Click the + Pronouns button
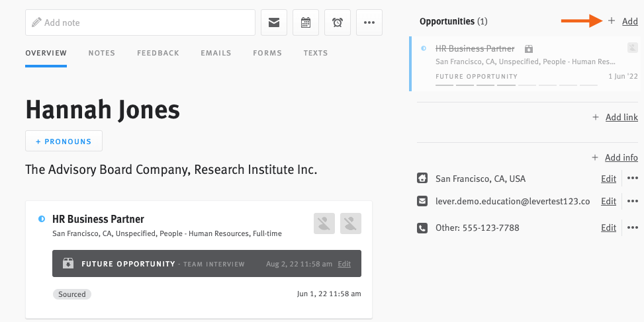The height and width of the screenshot is (322, 644). pyautogui.click(x=64, y=141)
